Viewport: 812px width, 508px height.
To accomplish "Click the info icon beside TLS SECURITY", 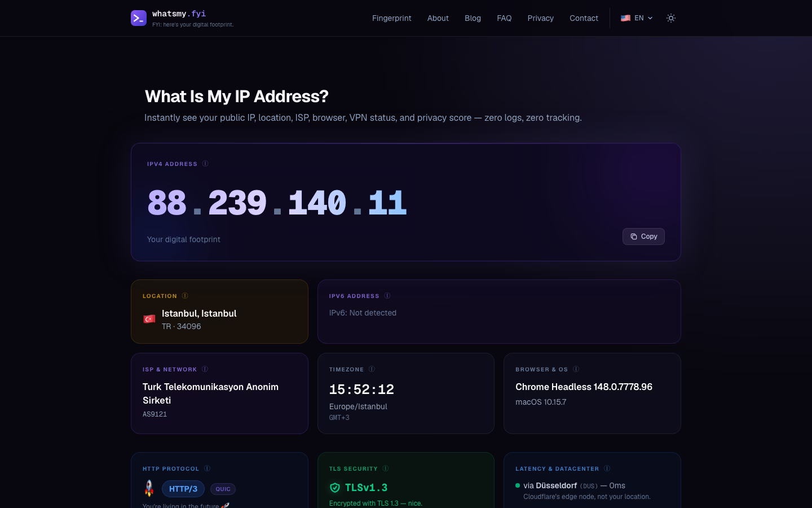I will (386, 468).
